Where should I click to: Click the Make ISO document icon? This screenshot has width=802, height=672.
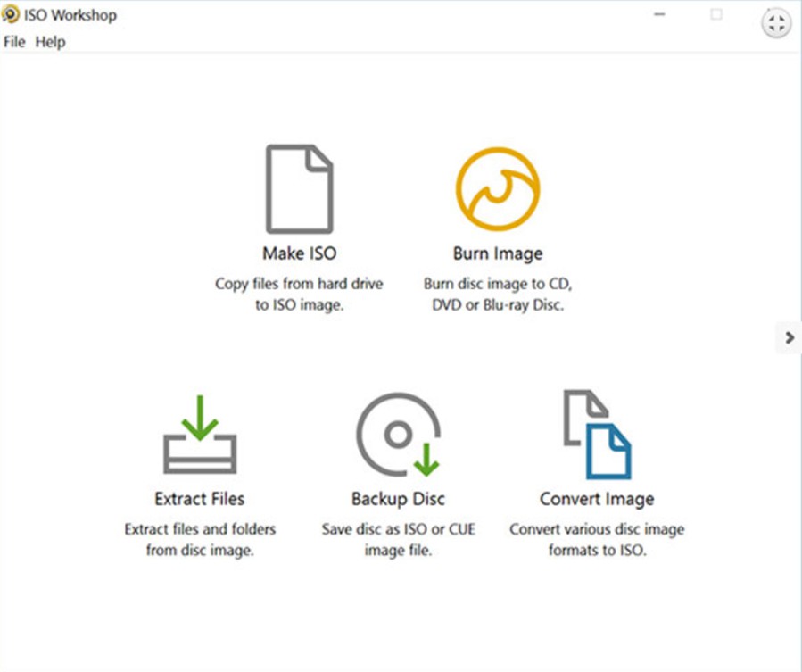[299, 189]
